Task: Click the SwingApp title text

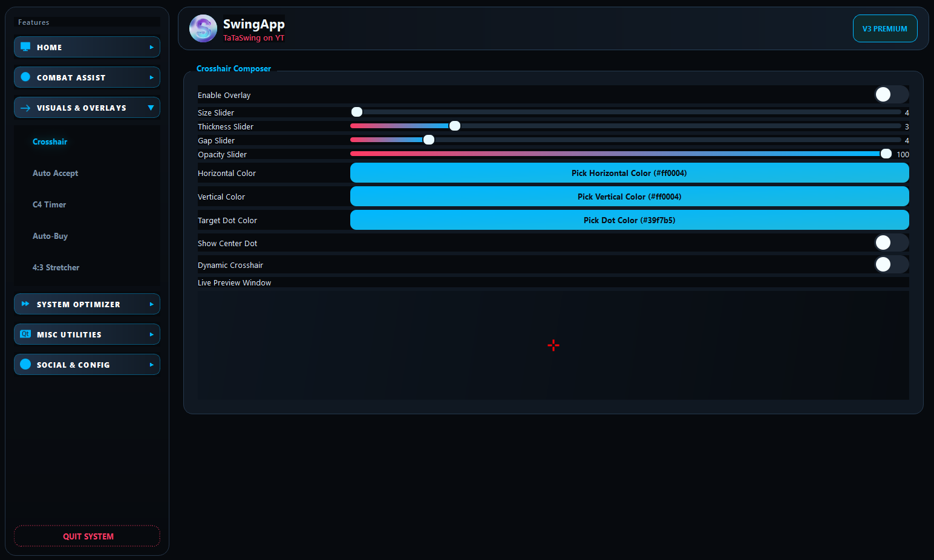Action: pyautogui.click(x=254, y=24)
